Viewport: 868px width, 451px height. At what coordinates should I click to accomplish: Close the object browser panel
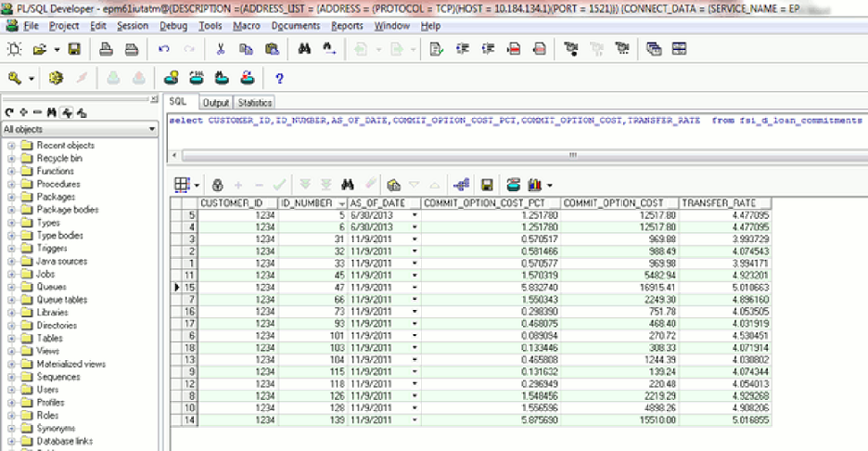[x=154, y=98]
